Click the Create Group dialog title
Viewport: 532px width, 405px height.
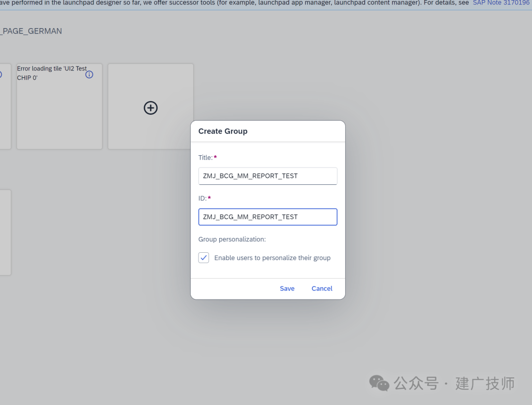(223, 132)
